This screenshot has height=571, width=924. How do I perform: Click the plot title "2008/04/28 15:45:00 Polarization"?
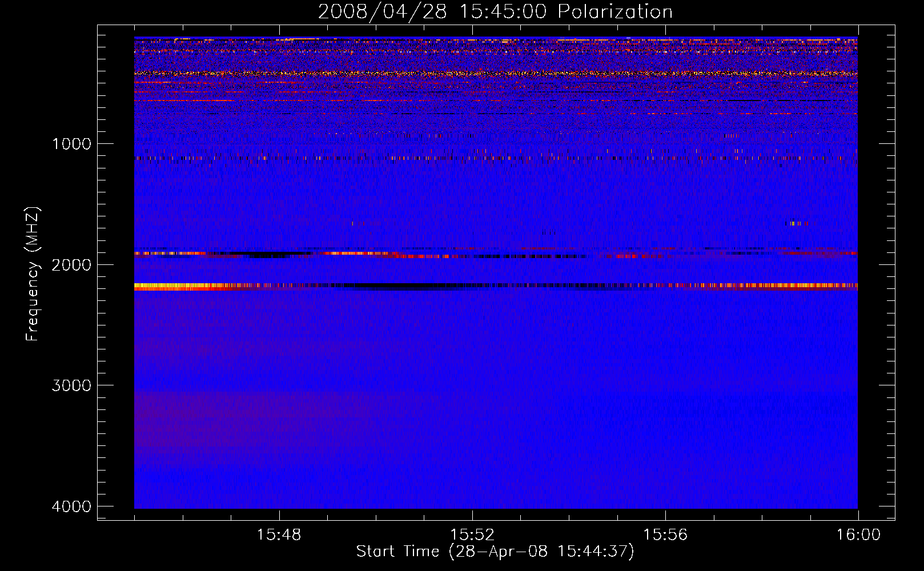(x=495, y=12)
